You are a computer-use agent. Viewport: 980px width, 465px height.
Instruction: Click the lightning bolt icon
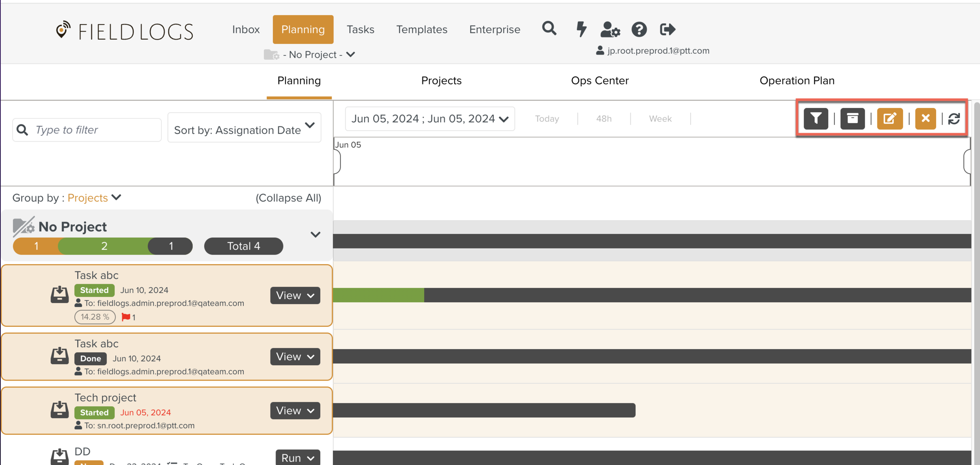click(x=581, y=29)
